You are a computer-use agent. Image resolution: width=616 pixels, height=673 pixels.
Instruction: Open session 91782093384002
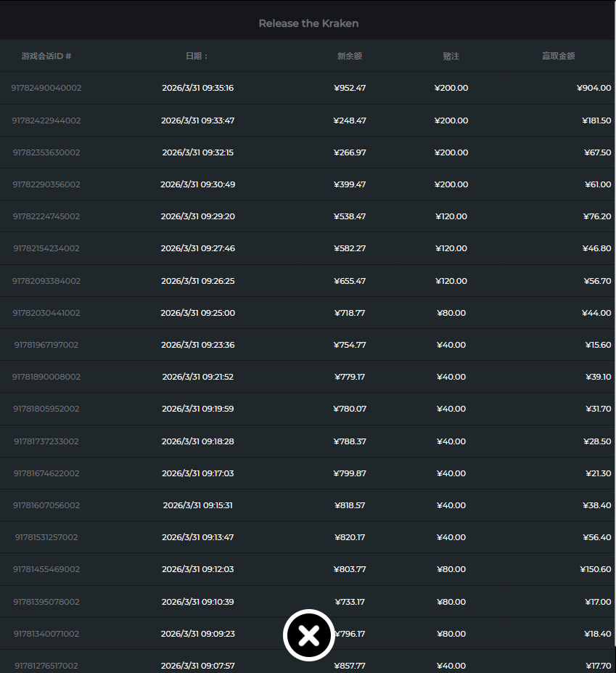pyautogui.click(x=46, y=281)
